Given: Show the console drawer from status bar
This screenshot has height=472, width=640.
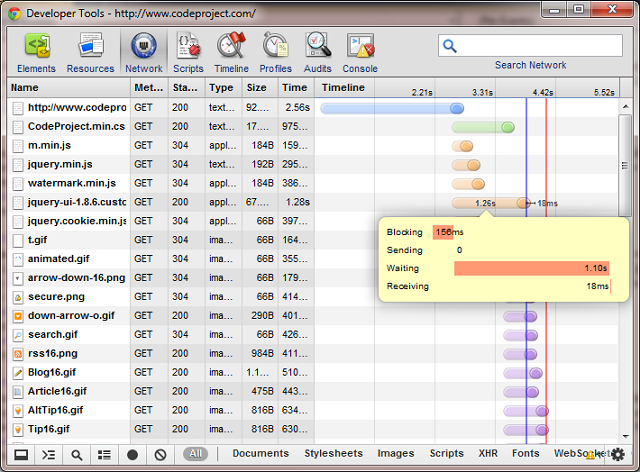Looking at the screenshot, I should click(x=49, y=454).
